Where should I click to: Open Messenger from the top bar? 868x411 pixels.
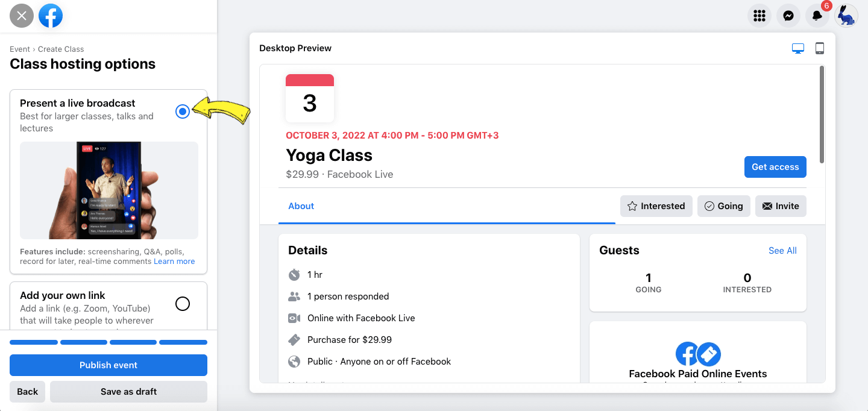coord(788,16)
